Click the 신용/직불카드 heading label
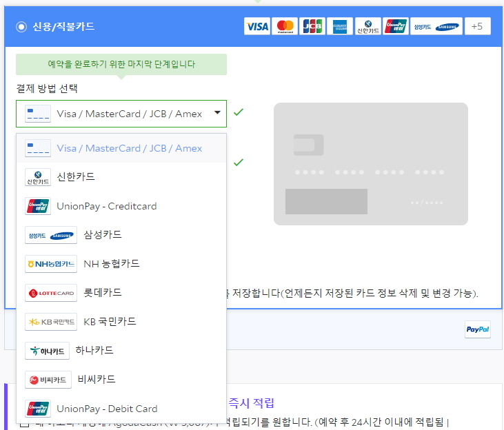The height and width of the screenshot is (430, 504). coord(63,27)
